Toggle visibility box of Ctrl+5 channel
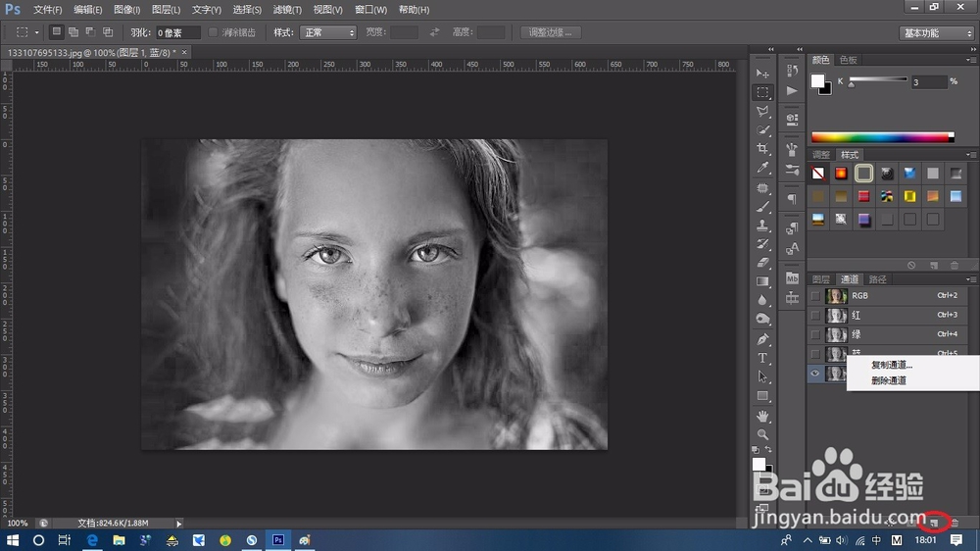The width and height of the screenshot is (980, 551). 815,354
